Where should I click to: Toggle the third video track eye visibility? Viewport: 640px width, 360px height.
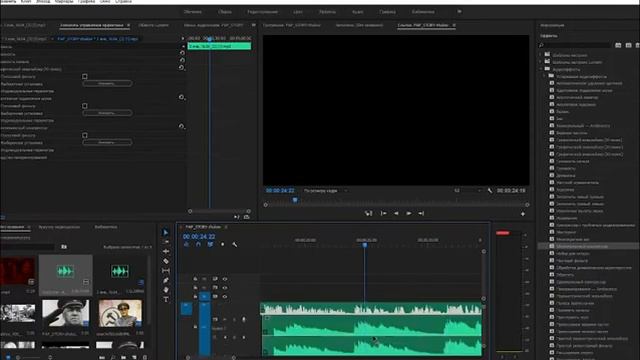coord(225,297)
